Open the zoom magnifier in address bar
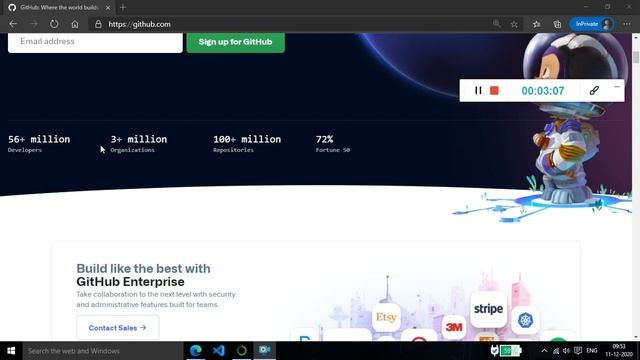Screen dimensions: 640x360 (496, 24)
